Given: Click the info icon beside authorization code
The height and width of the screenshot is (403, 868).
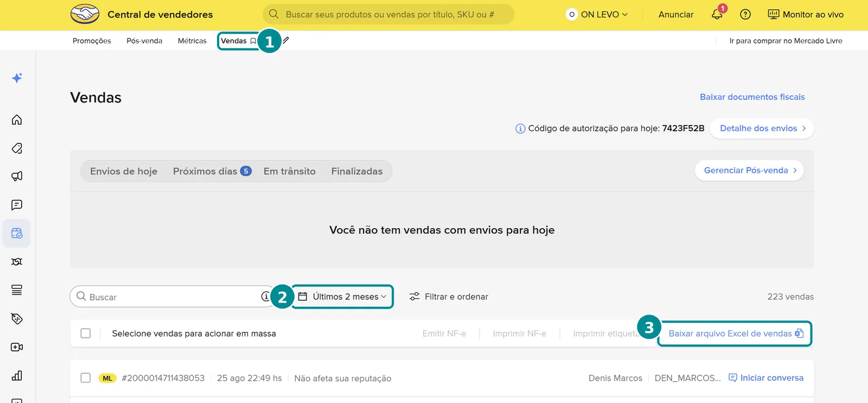Looking at the screenshot, I should (x=520, y=129).
